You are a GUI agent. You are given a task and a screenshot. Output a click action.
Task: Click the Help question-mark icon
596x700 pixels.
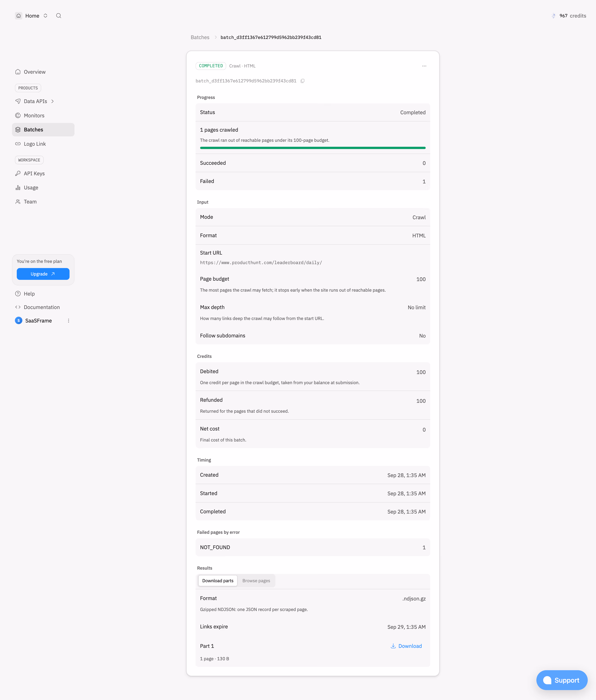(x=18, y=294)
